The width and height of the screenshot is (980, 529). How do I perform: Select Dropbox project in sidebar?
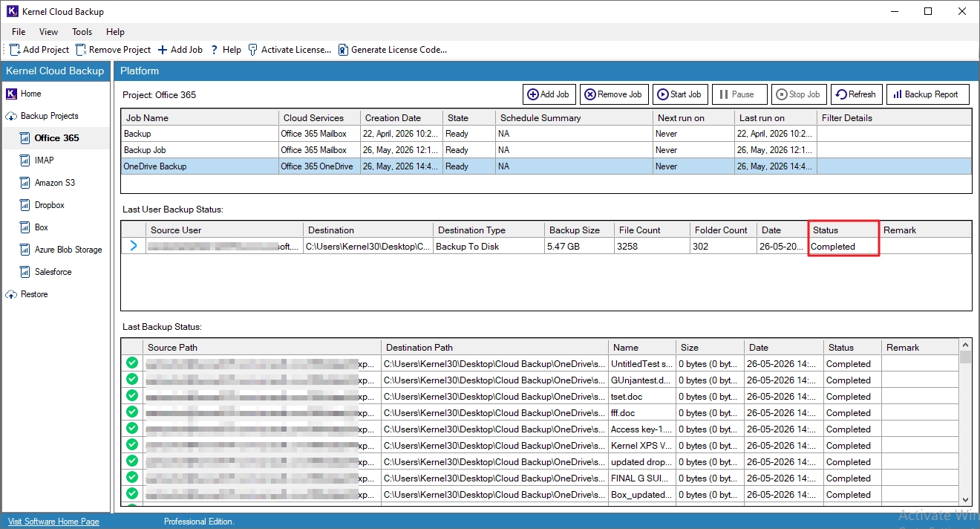[x=50, y=205]
